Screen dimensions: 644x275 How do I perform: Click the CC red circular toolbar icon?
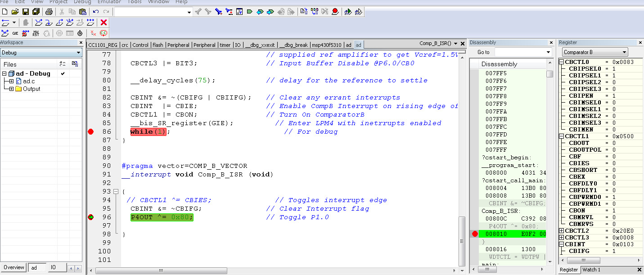pos(104,33)
